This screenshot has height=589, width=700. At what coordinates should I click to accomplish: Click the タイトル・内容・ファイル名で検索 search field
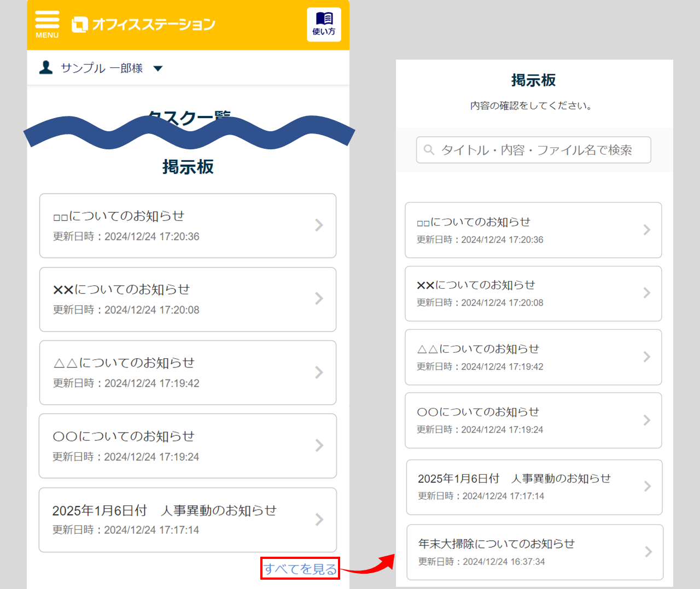[x=536, y=150]
